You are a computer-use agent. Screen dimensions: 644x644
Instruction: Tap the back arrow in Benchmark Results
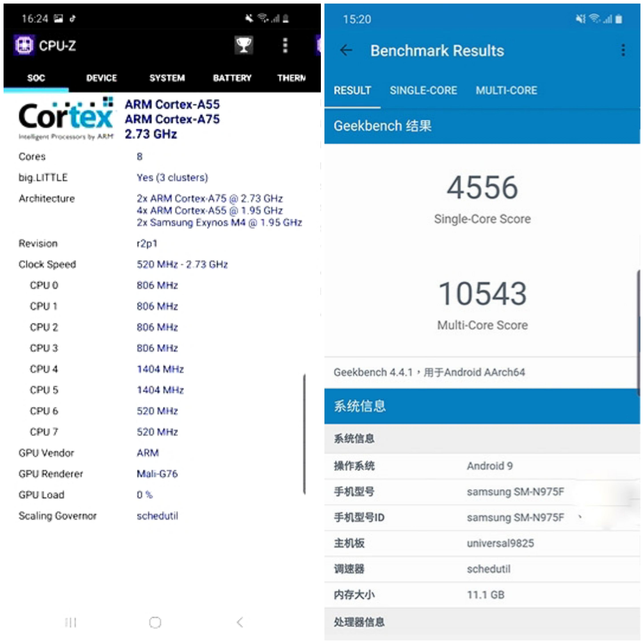pyautogui.click(x=346, y=51)
